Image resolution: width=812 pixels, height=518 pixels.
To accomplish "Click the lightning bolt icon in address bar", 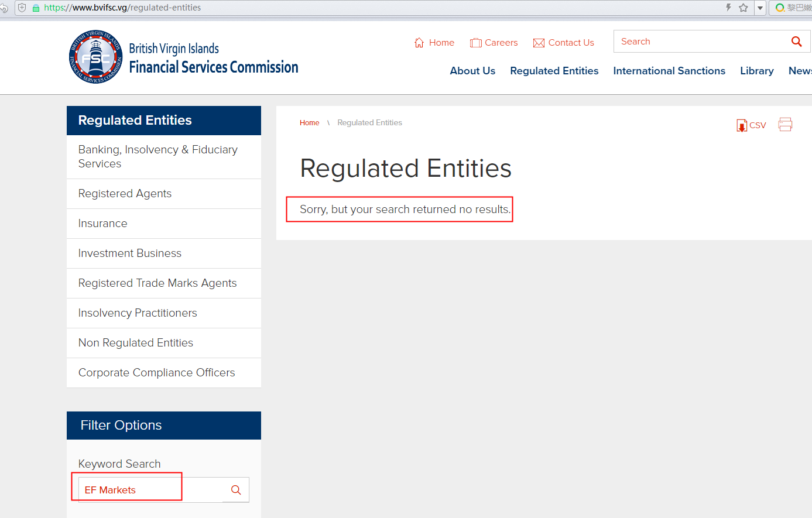I will point(728,8).
